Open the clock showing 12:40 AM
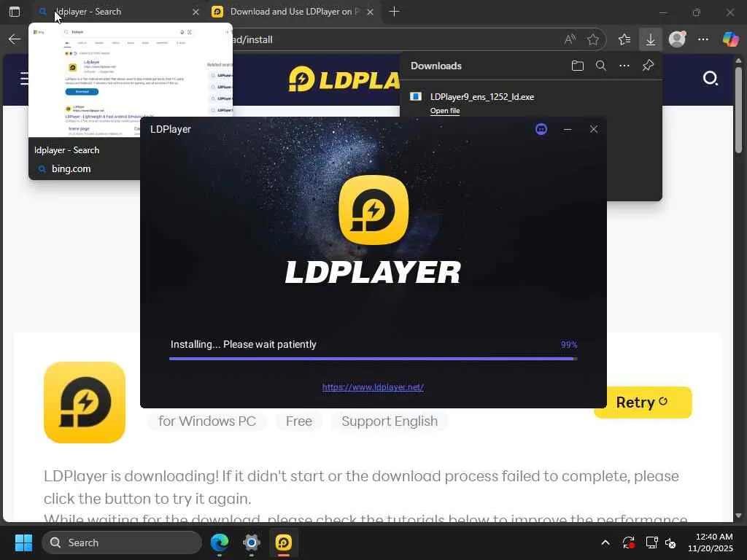 click(711, 542)
